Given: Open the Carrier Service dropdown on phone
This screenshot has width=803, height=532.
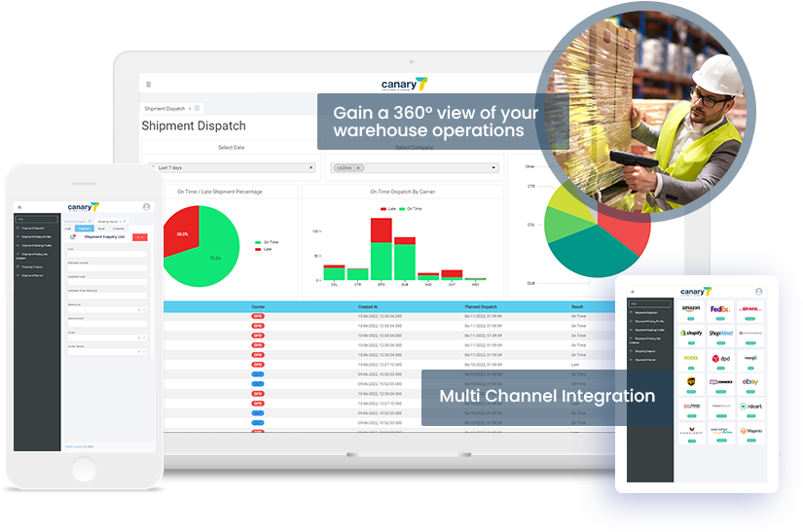Looking at the screenshot, I should point(107,351).
